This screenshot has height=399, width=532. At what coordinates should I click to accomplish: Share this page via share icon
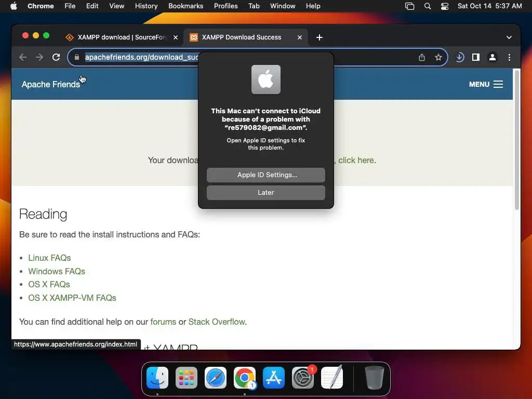pos(422,57)
